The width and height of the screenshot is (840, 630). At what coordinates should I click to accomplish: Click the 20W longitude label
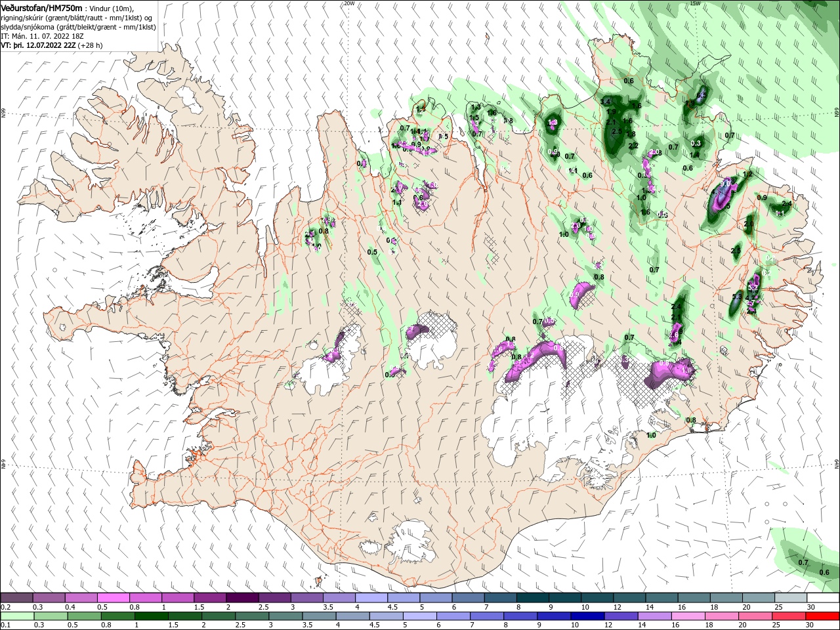tap(349, 3)
